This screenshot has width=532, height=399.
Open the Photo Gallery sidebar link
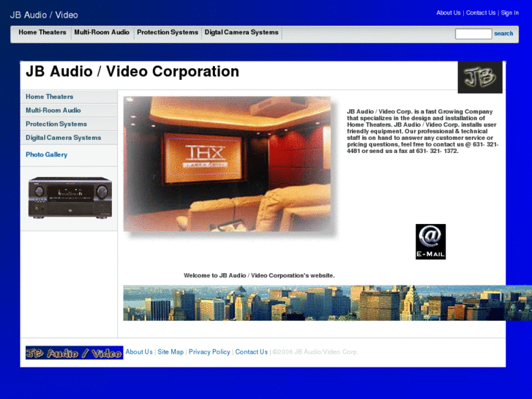[47, 154]
